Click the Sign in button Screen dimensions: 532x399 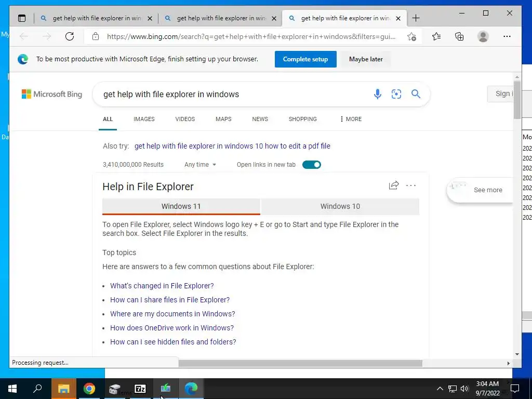(x=501, y=94)
